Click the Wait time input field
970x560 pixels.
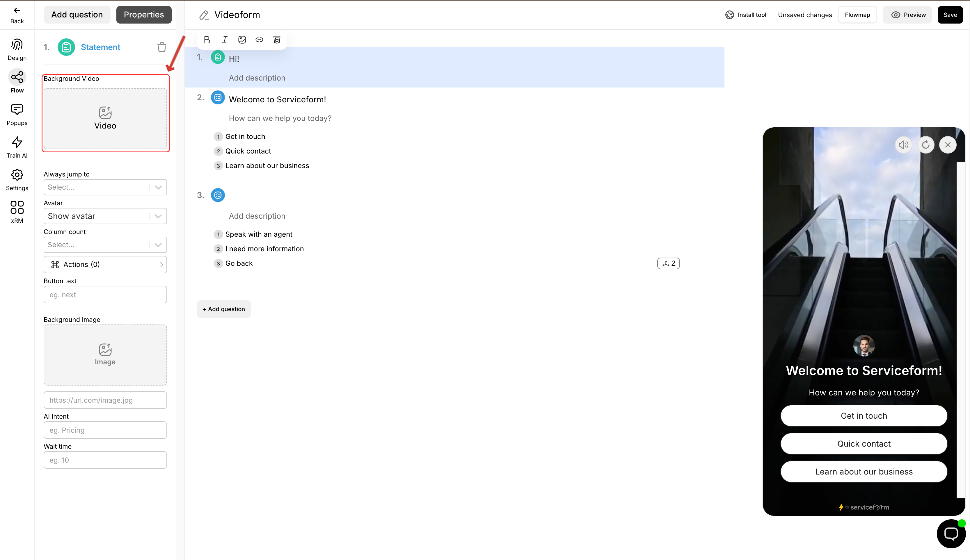click(105, 460)
